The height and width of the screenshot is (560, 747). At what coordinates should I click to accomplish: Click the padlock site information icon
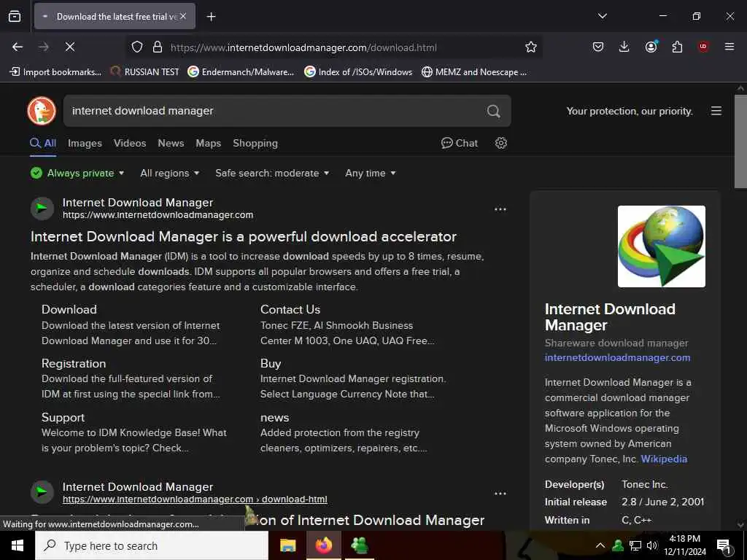click(158, 47)
